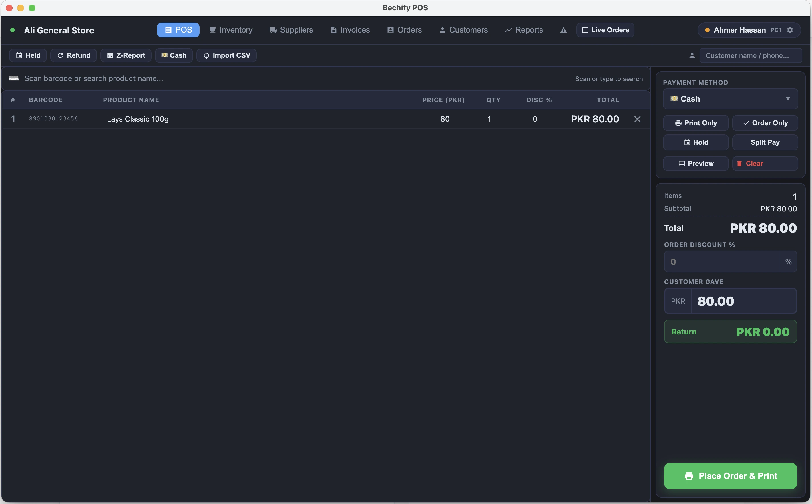Screen dimensions: 812x504
Task: Click the BARCODE column header
Action: (46, 100)
